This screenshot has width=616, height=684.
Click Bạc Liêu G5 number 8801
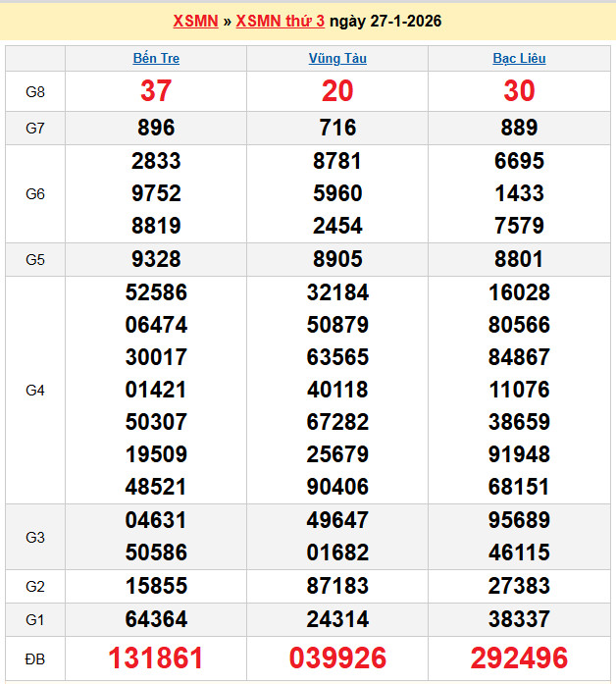click(519, 259)
